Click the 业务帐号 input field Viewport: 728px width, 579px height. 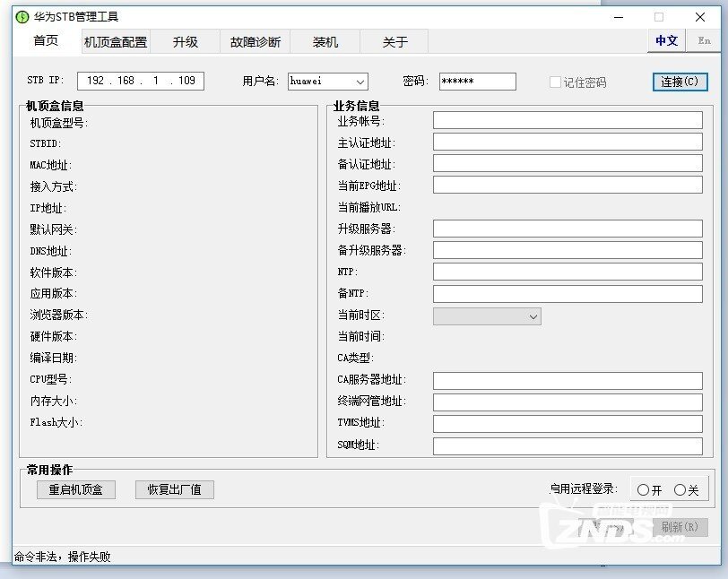[568, 120]
